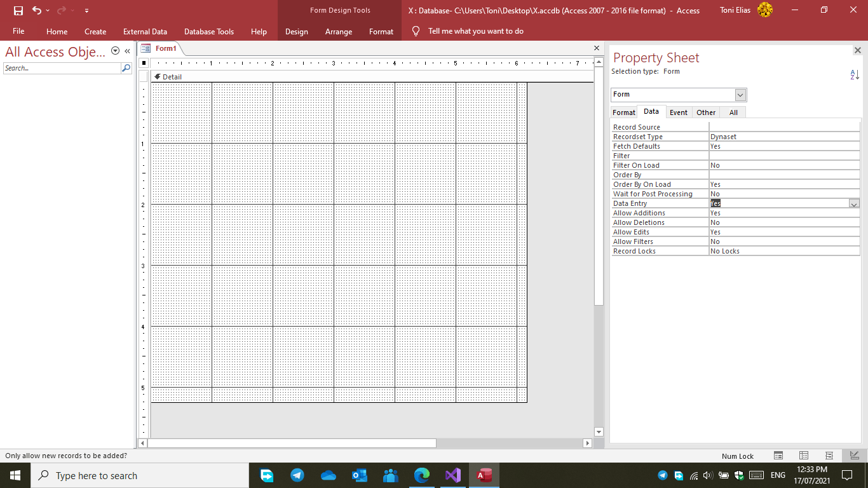Click the Access icon in the taskbar
Screen dimensions: 868x488
pos(484,475)
